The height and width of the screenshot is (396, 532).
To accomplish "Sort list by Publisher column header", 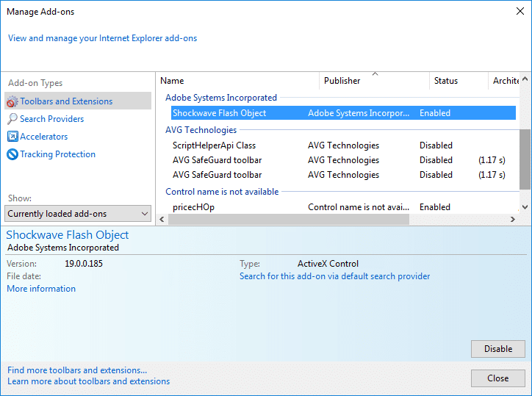I will tap(374, 81).
